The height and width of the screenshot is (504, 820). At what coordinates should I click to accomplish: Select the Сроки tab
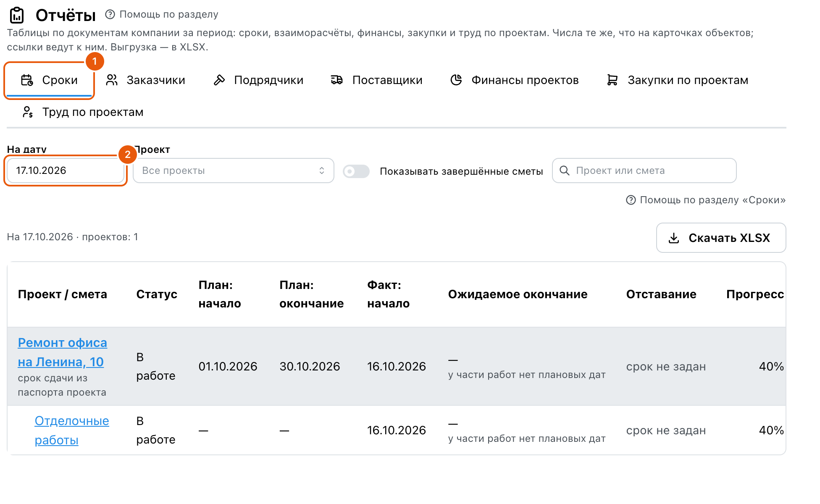point(50,80)
